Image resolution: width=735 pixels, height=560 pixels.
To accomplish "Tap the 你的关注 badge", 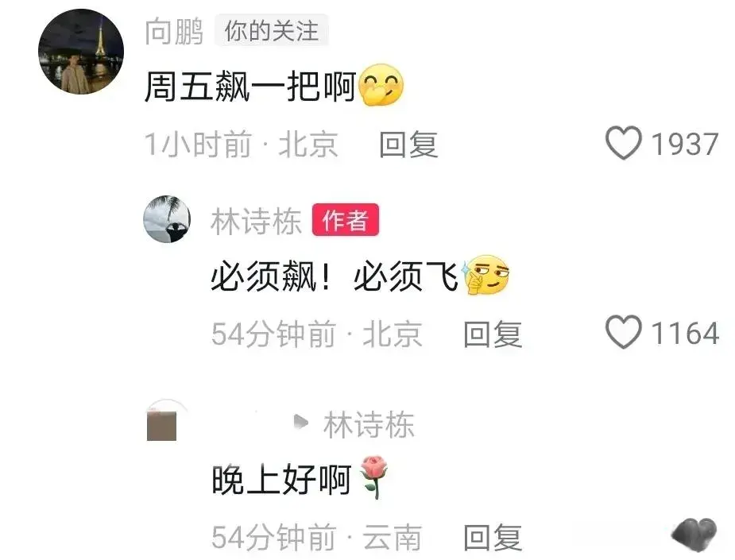I will pos(272,31).
